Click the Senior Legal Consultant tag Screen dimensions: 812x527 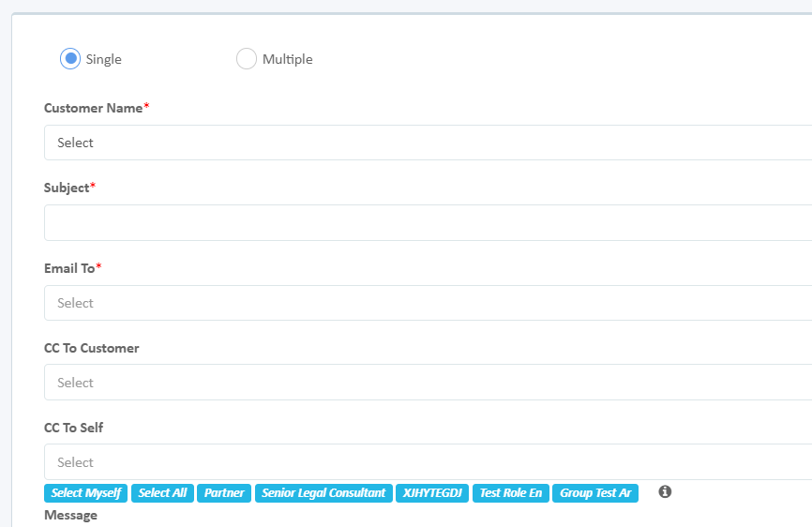point(323,493)
